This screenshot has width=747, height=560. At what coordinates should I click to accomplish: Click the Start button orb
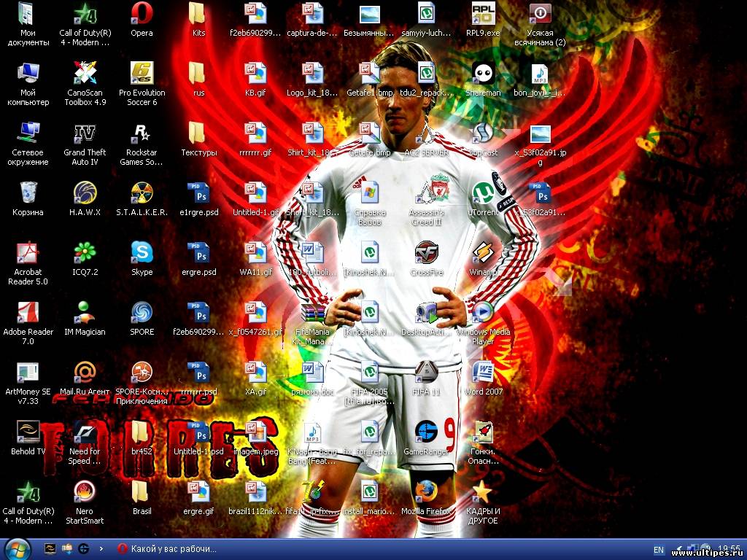(x=18, y=548)
